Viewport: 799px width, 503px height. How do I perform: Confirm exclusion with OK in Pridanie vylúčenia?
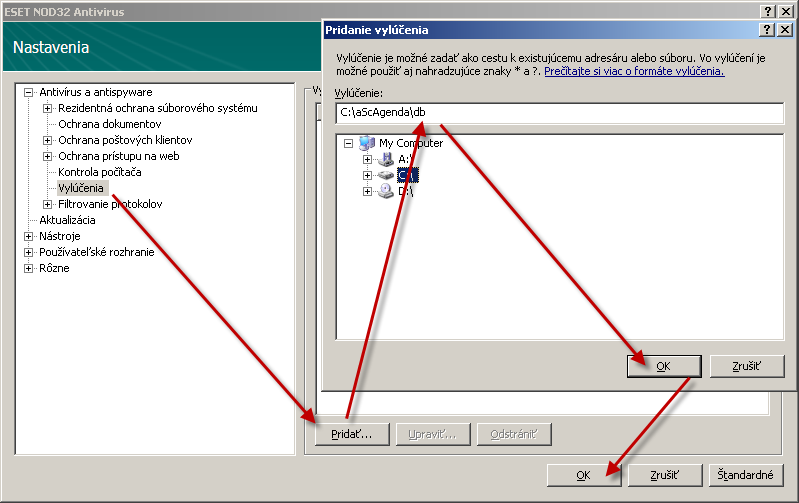(x=663, y=366)
